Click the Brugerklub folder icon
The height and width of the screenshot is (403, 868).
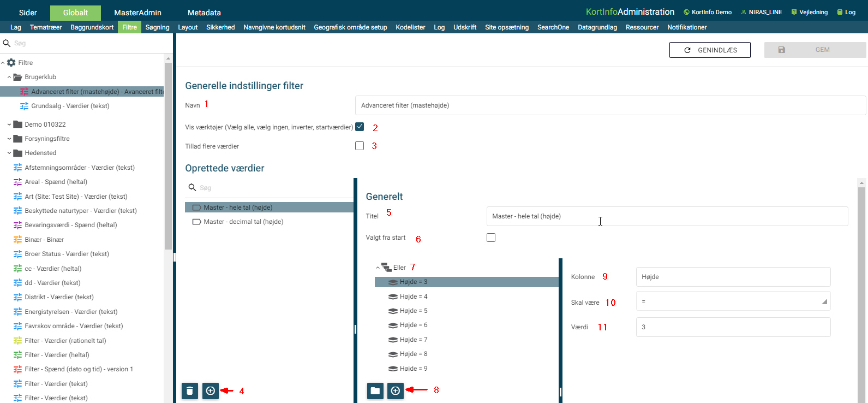click(17, 77)
